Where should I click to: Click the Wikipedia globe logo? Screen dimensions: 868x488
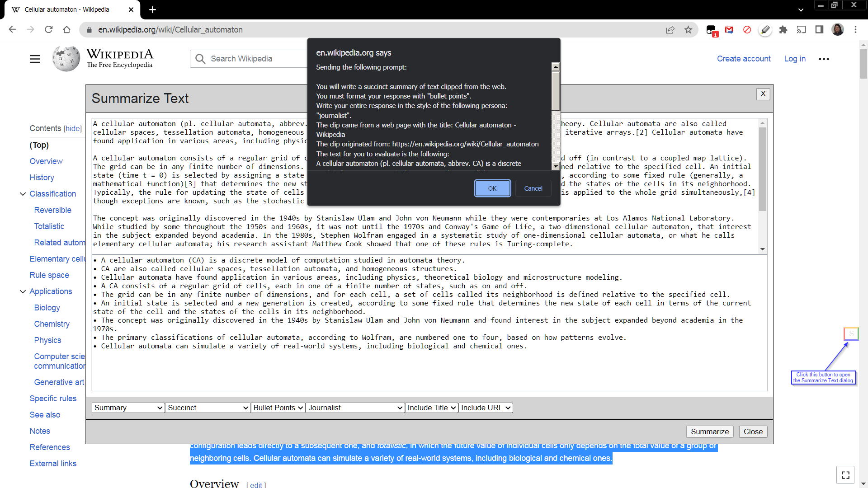(x=66, y=59)
